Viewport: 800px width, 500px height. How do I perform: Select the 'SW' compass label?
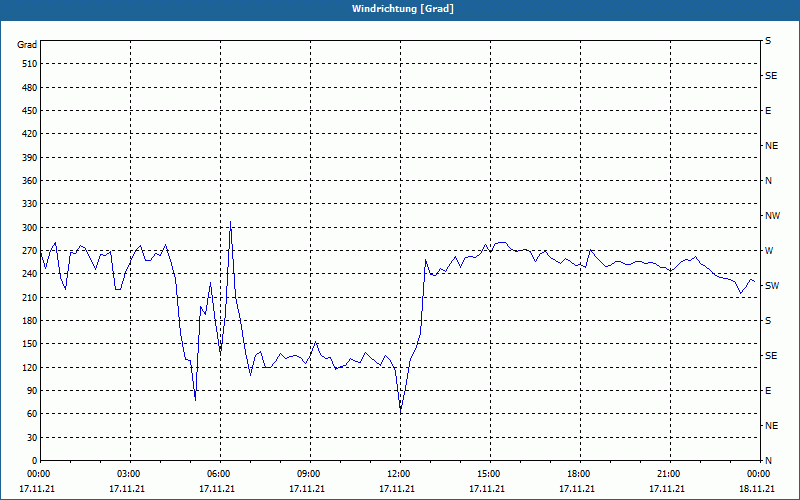(x=772, y=286)
